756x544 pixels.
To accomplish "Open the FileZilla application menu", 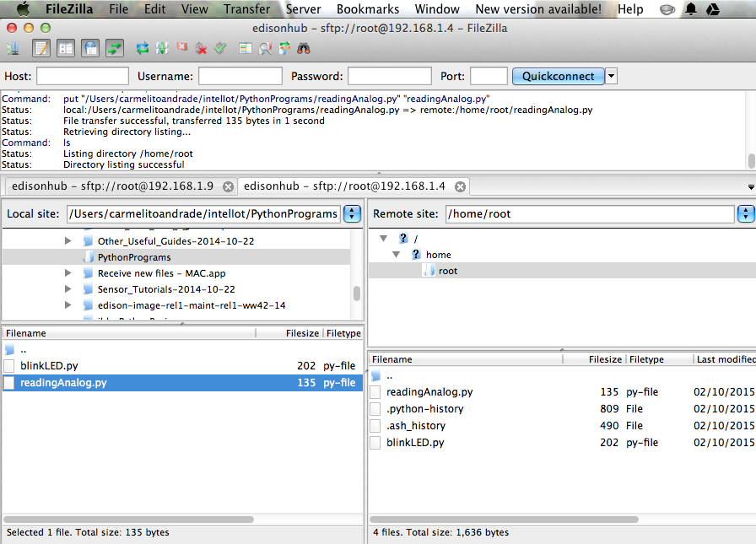I will (69, 8).
